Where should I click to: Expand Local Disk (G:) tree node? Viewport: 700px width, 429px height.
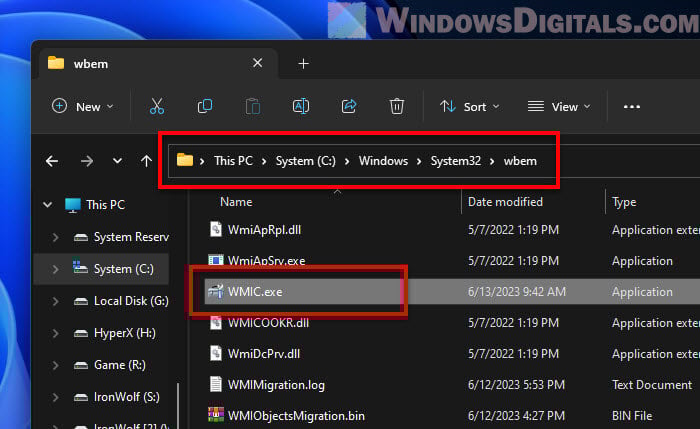(55, 301)
